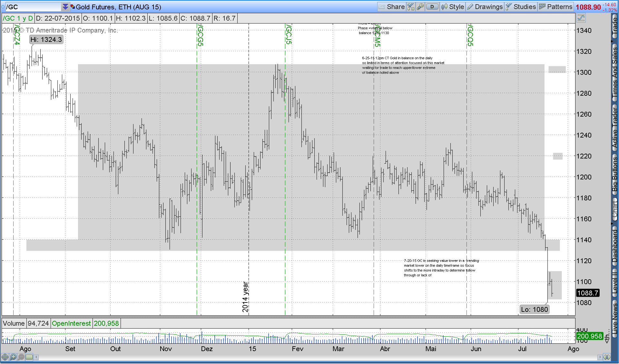This screenshot has height=364, width=619.
Task: Click the crosshair pan icon
Action: tap(5, 357)
